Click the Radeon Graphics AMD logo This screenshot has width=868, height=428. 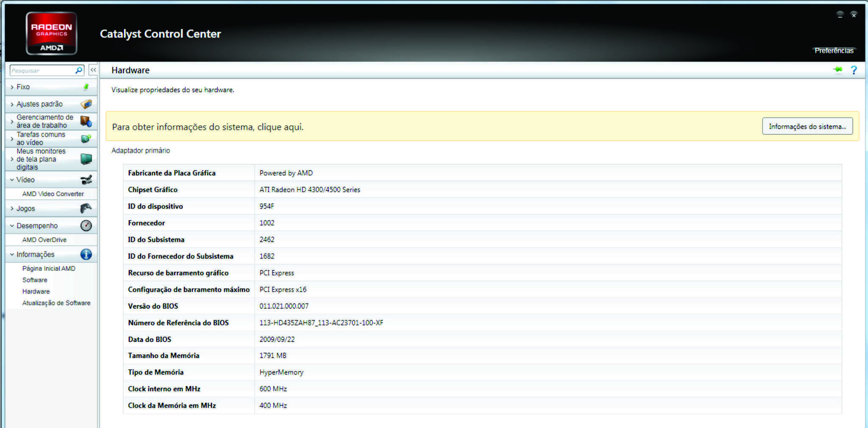pyautogui.click(x=51, y=33)
